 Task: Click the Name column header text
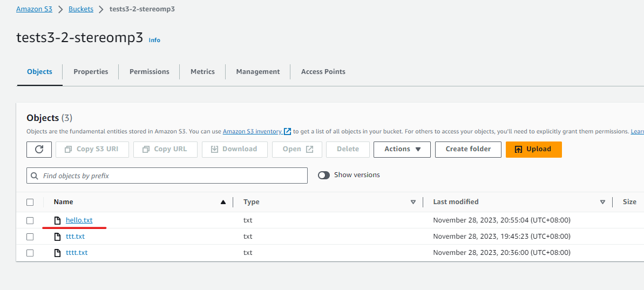point(63,202)
